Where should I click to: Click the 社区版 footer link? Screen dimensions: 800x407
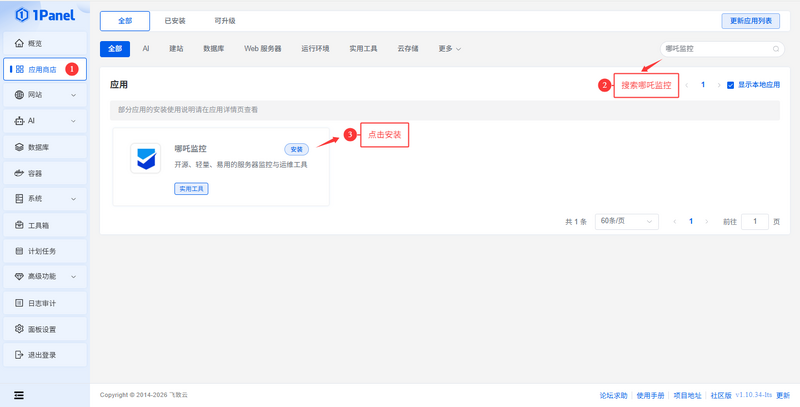(721, 396)
